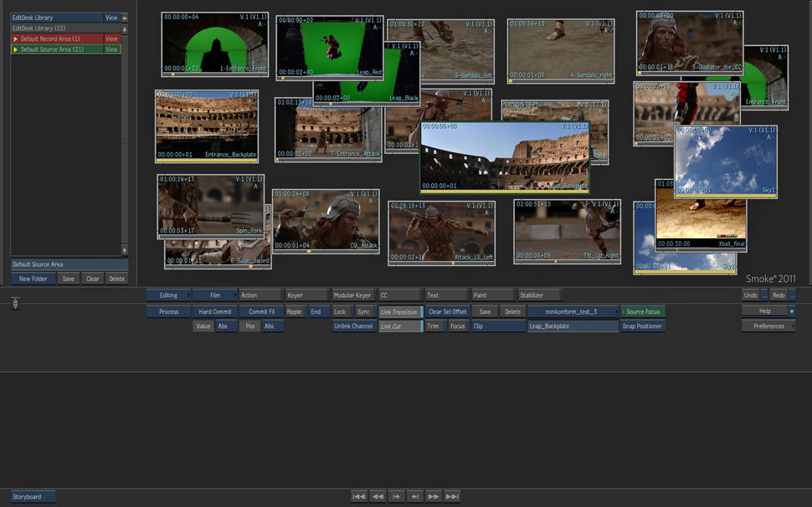Jump to end with last transport icon
The image size is (812, 507).
click(x=452, y=496)
